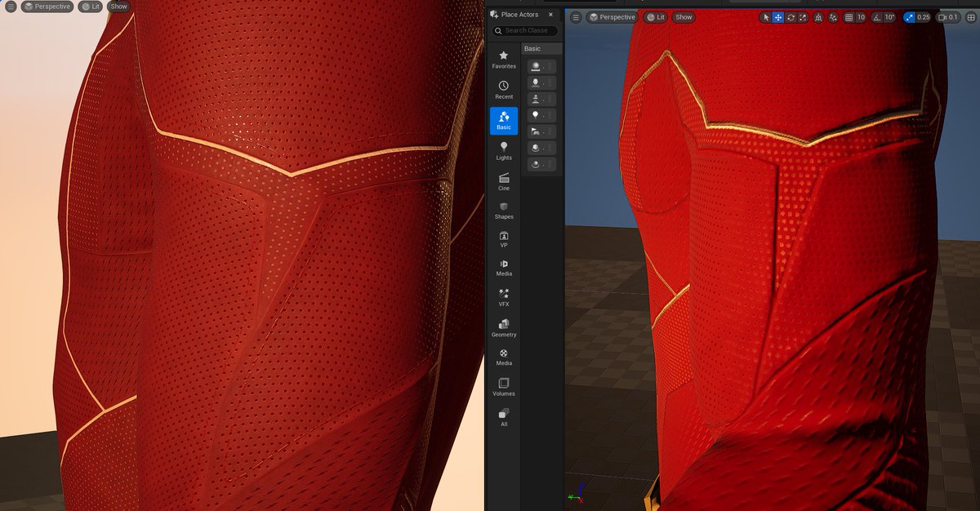Open the Volumes category in Place Actors
This screenshot has width=980, height=511.
(x=504, y=387)
